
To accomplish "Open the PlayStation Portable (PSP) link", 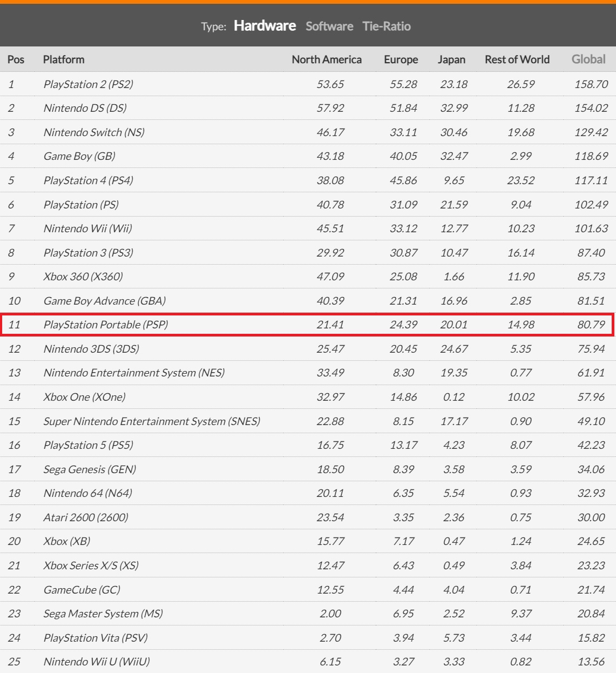I will 106,325.
